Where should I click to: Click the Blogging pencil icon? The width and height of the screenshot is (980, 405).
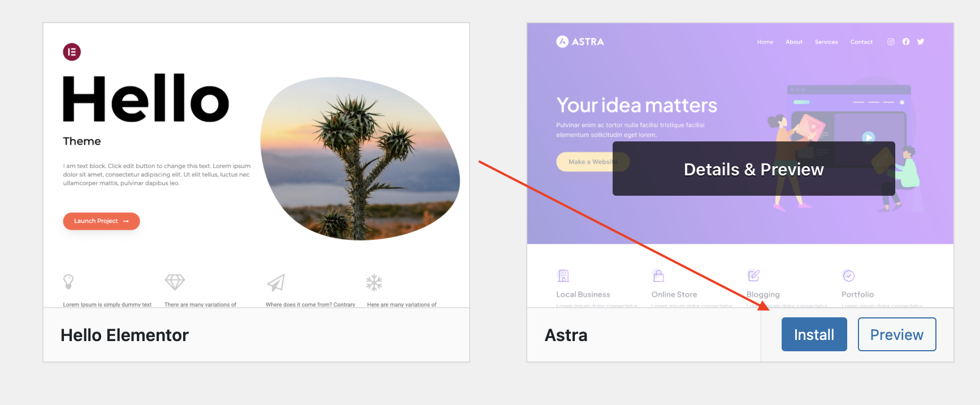753,275
